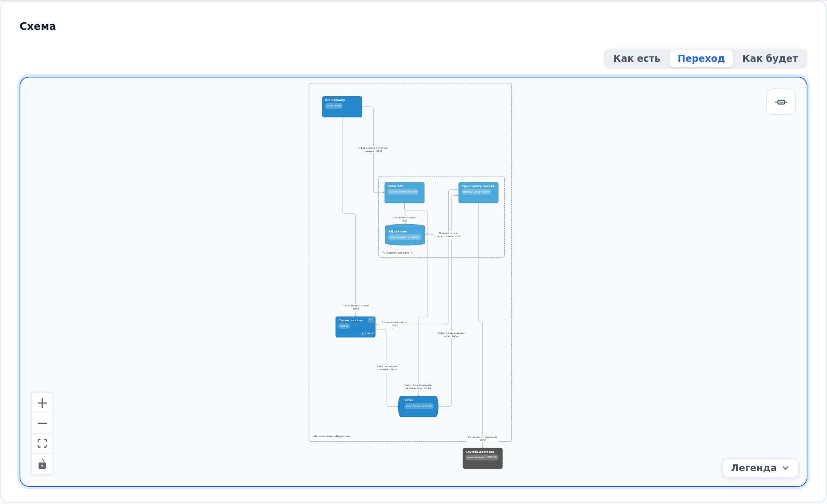Screen dimensions: 827x504
Task: Click 'шина событий: Apache Kafka' tag
Action: pyautogui.click(x=419, y=406)
